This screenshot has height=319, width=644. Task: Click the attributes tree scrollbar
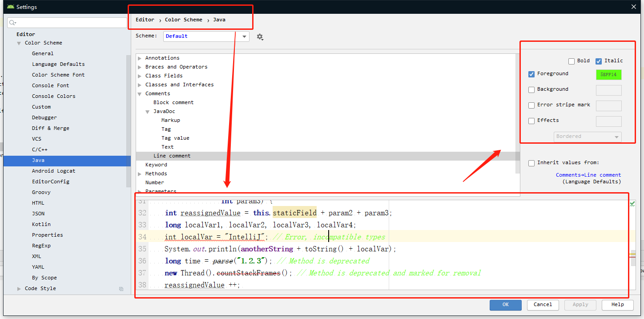pyautogui.click(x=518, y=114)
